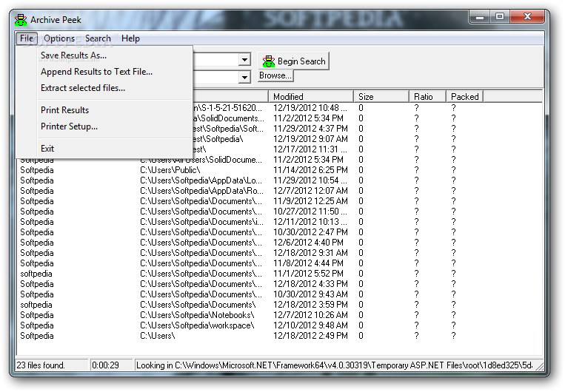Choose Extract selected files...
Screen dimensions: 565x392
[x=115, y=88]
